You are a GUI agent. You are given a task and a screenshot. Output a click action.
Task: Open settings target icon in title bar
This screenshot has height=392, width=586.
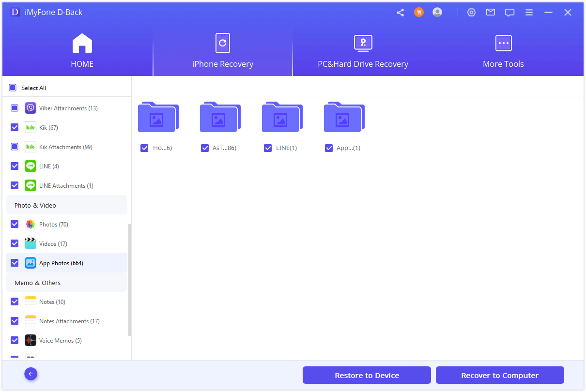[x=471, y=13]
